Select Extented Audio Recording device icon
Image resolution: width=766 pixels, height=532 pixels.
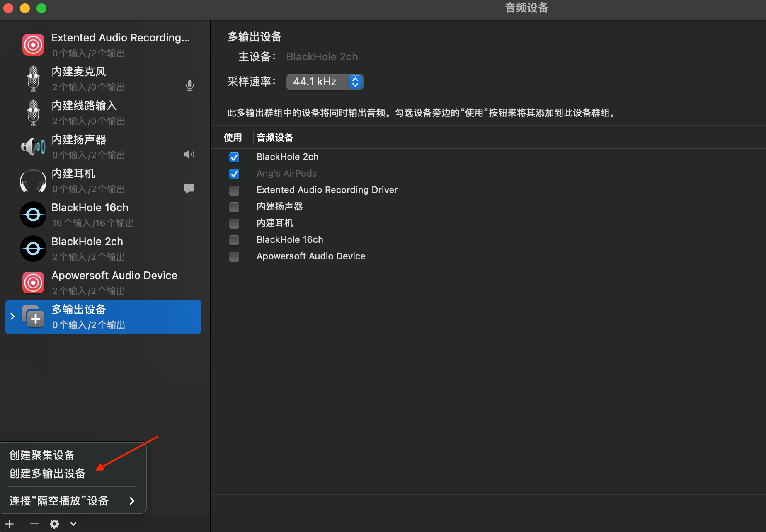[x=33, y=45]
